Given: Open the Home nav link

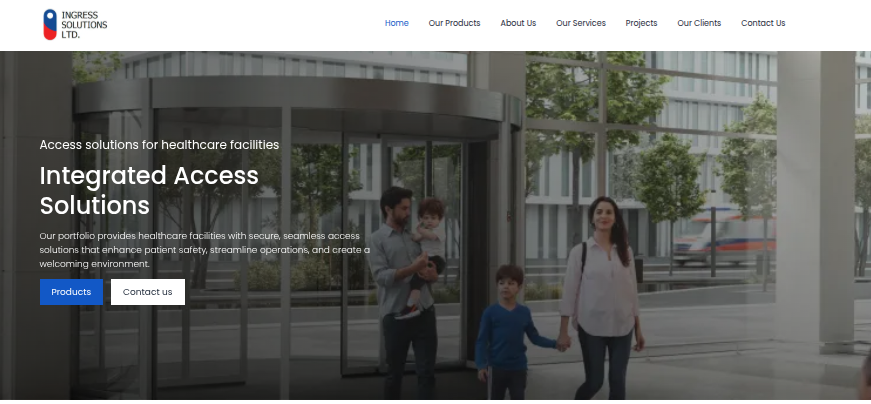Looking at the screenshot, I should pos(397,23).
